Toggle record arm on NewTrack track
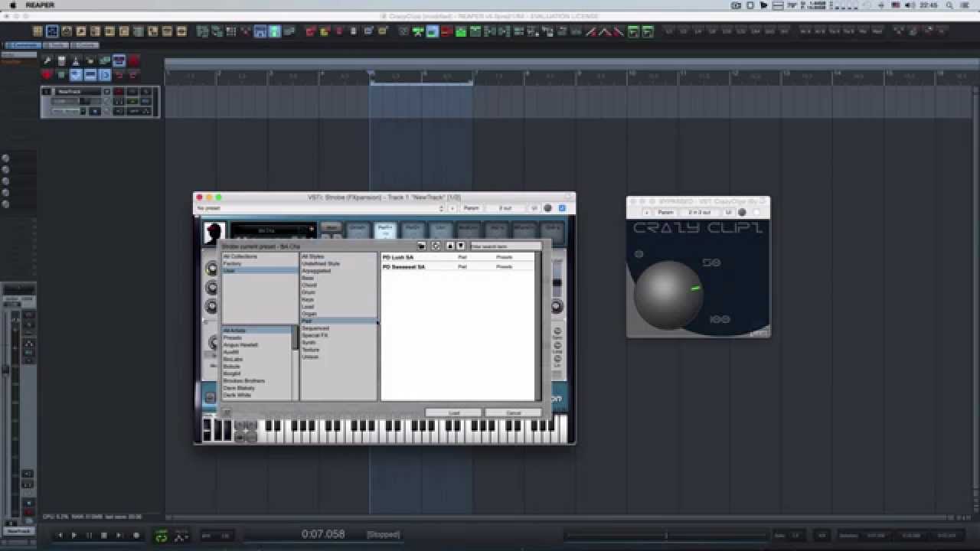This screenshot has height=551, width=980. [119, 92]
